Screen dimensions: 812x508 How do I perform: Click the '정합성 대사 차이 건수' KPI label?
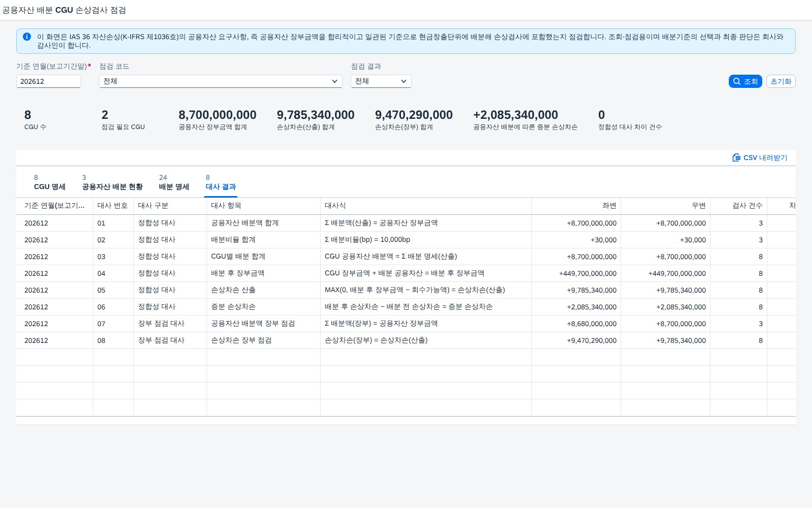[630, 127]
